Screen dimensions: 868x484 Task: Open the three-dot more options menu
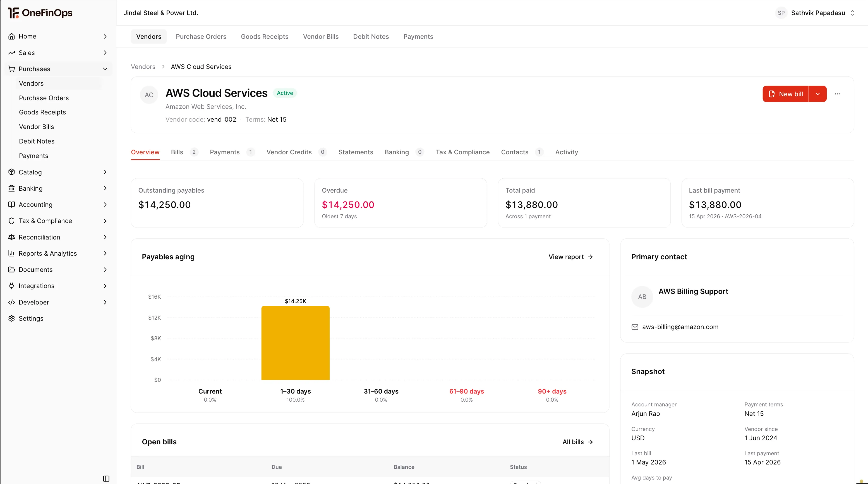click(x=838, y=94)
